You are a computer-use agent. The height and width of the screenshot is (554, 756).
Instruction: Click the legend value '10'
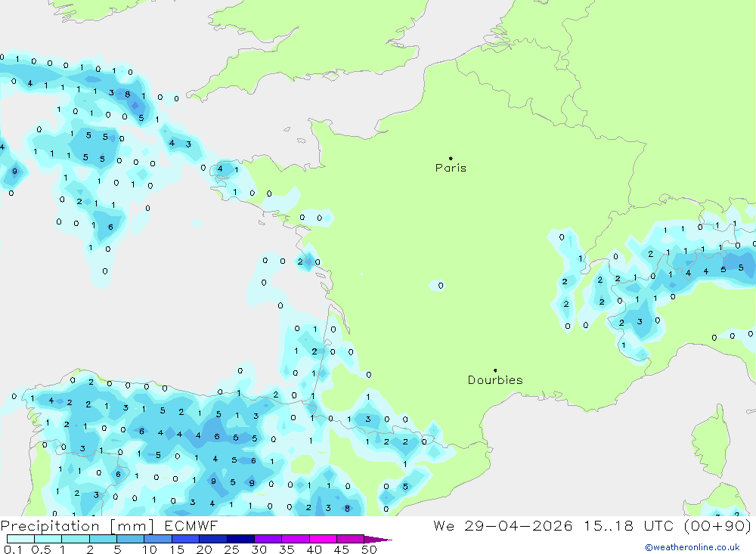(x=150, y=549)
